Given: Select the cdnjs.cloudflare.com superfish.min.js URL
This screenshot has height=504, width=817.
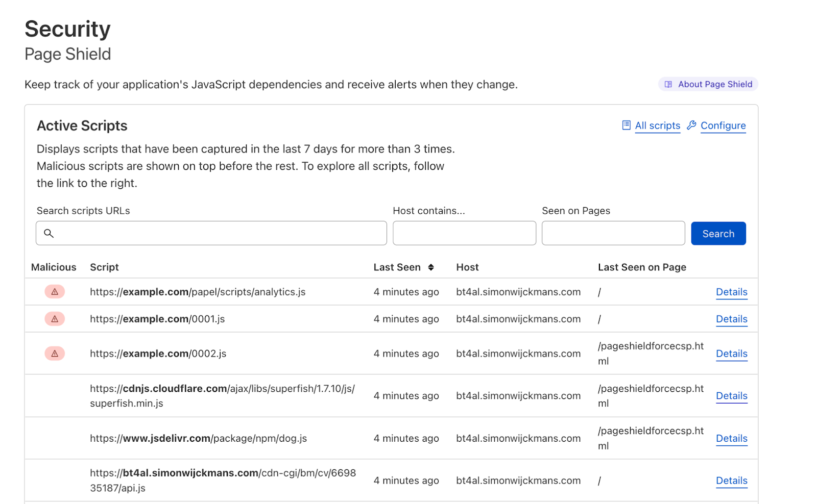Looking at the screenshot, I should [222, 396].
